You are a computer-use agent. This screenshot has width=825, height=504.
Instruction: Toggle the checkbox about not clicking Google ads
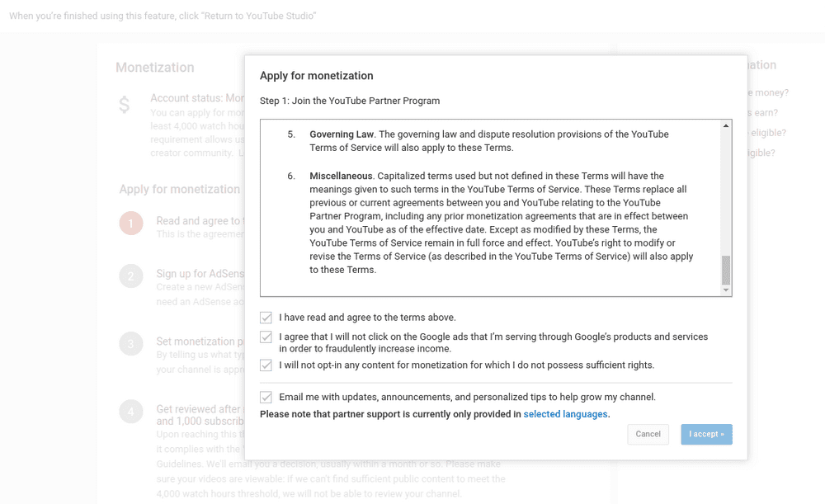tap(266, 337)
